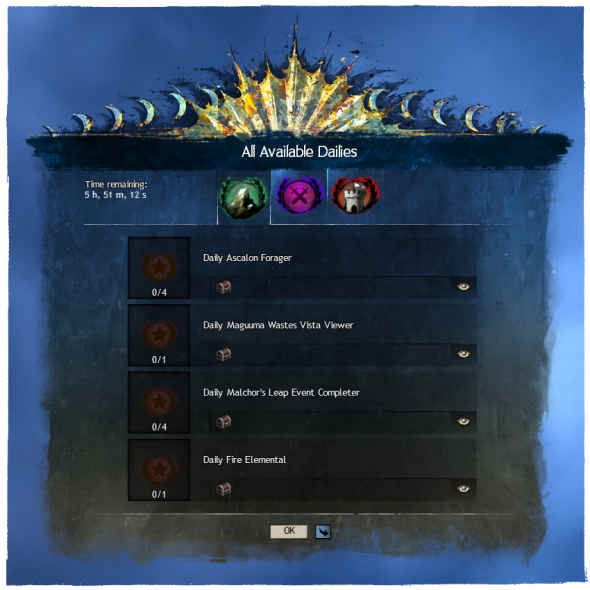Select the Maguuma Wastes Vista Viewer badge
Viewport: 590px width, 590px height.
159,335
